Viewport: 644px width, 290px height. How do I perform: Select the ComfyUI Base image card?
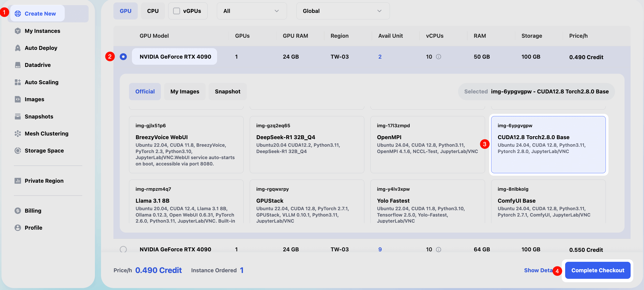tap(548, 201)
